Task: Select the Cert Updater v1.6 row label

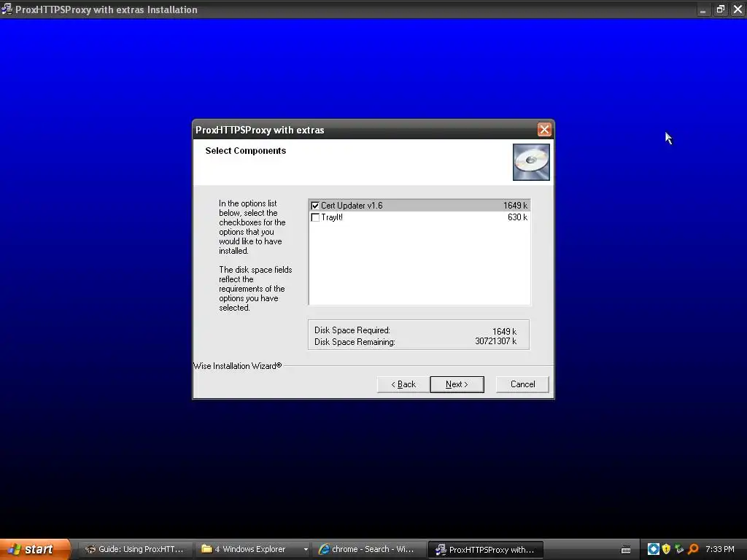Action: tap(352, 206)
